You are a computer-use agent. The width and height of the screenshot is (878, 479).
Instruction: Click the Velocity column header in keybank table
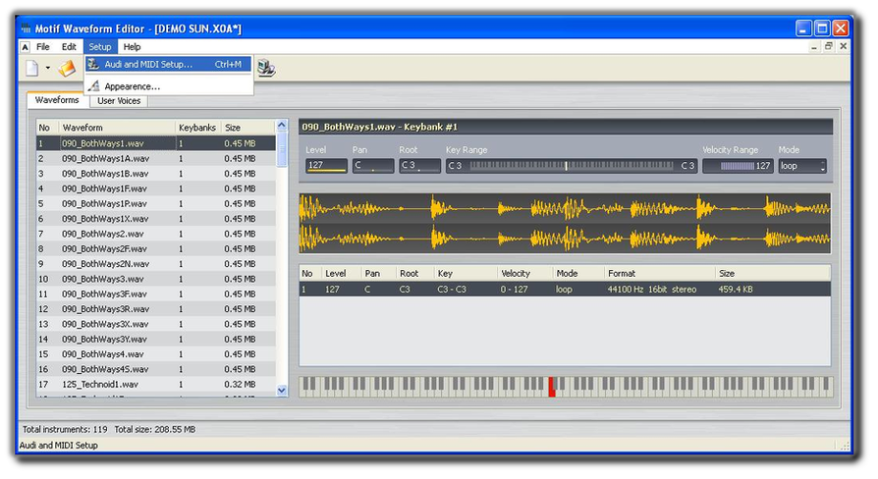coord(525,273)
